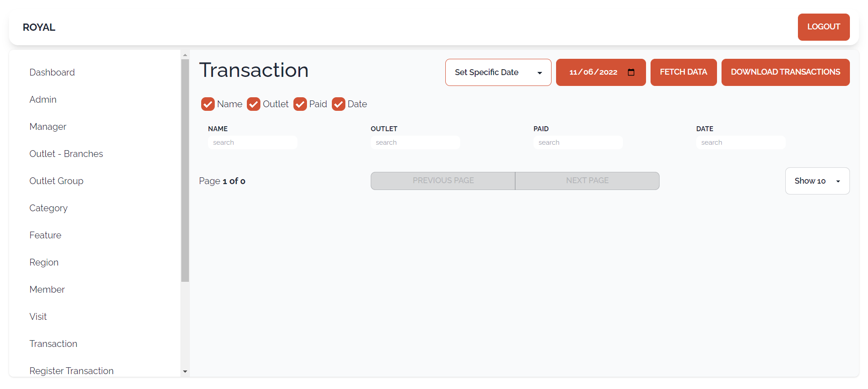
Task: Click the 11/06/2022 date field
Action: (x=601, y=72)
